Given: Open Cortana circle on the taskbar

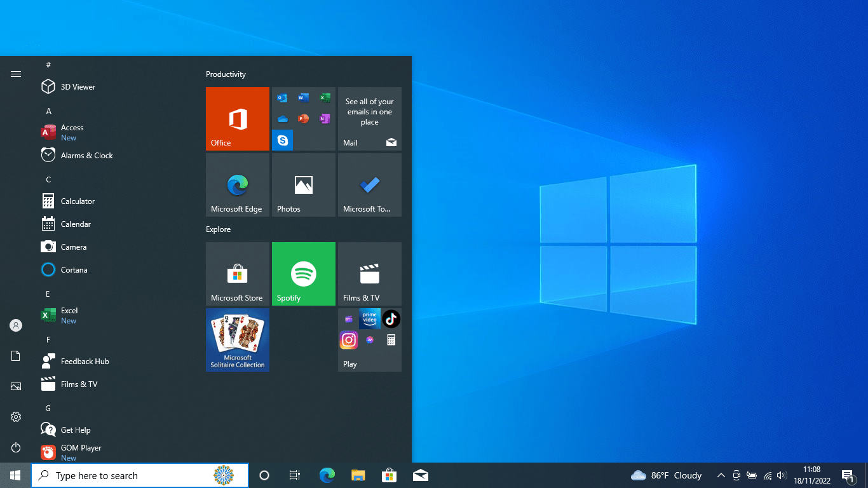Looking at the screenshot, I should (264, 475).
